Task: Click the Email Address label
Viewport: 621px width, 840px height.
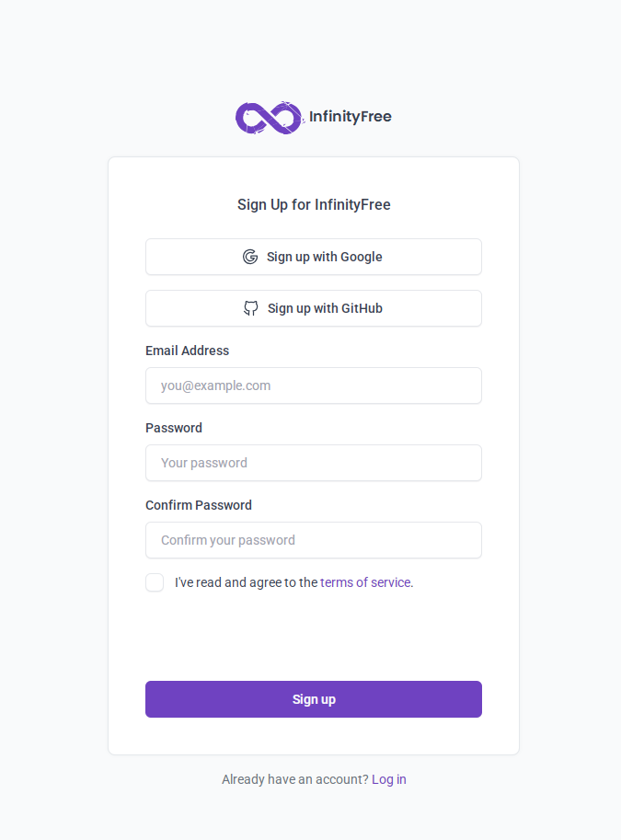Action: point(187,351)
